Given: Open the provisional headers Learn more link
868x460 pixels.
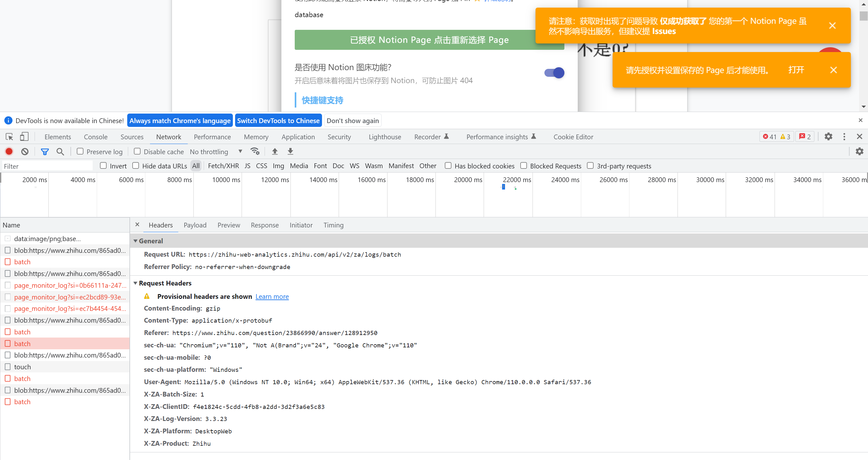Looking at the screenshot, I should [272, 296].
